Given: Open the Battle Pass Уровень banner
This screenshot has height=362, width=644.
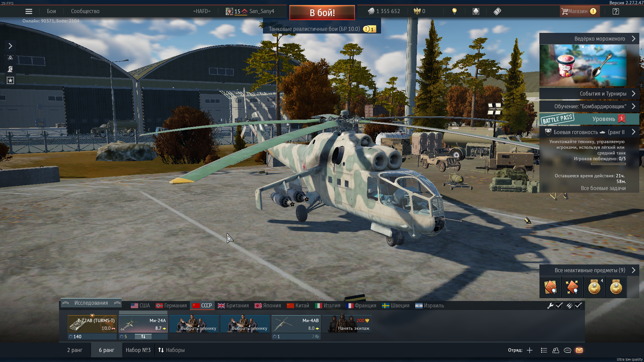Looking at the screenshot, I should pyautogui.click(x=589, y=119).
